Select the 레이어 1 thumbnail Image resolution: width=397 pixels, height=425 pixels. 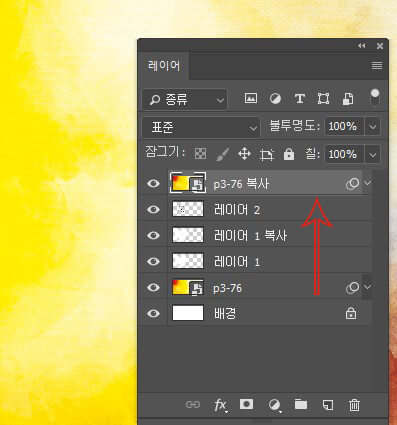pos(188,261)
